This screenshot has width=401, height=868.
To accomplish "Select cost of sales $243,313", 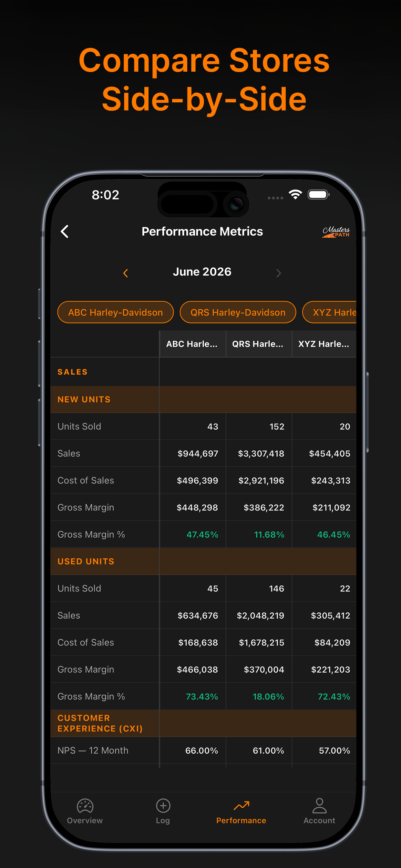I will [x=331, y=480].
